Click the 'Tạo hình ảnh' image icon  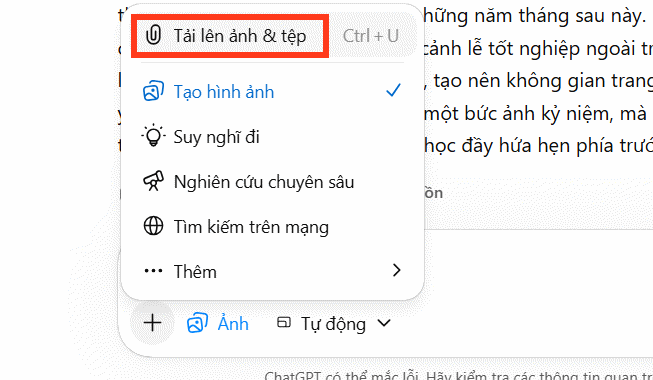point(153,91)
